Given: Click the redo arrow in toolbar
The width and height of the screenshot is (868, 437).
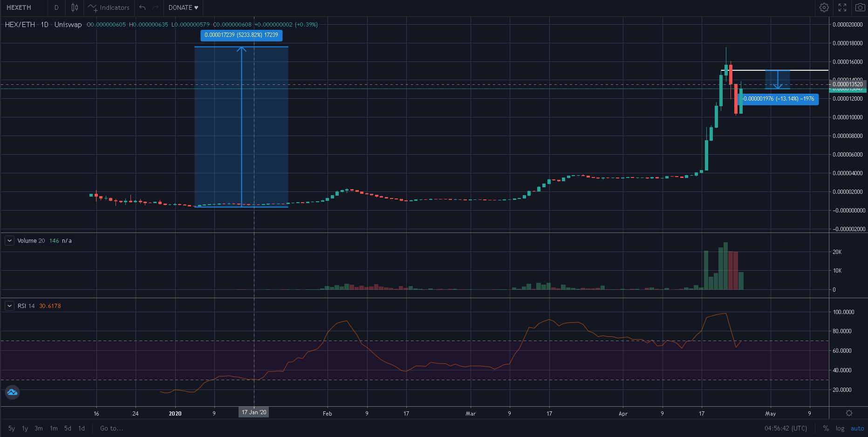Looking at the screenshot, I should click(x=156, y=7).
